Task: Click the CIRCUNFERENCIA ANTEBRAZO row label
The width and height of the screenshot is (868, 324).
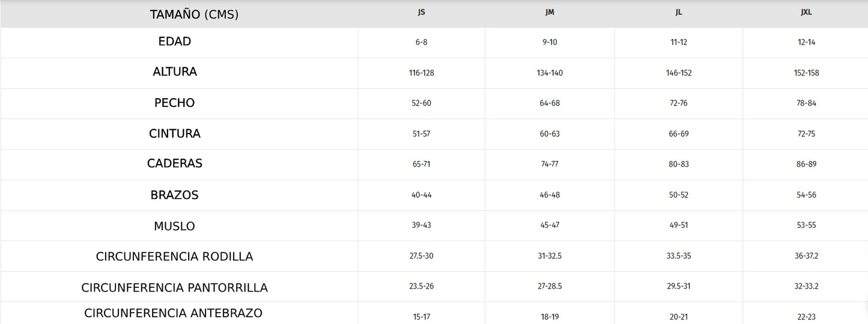Action: [174, 313]
